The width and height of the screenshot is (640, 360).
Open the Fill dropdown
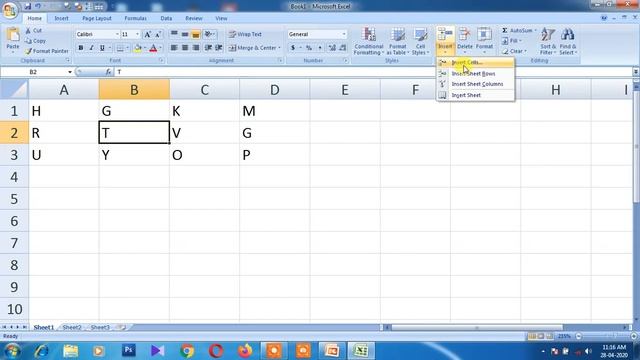coord(512,41)
